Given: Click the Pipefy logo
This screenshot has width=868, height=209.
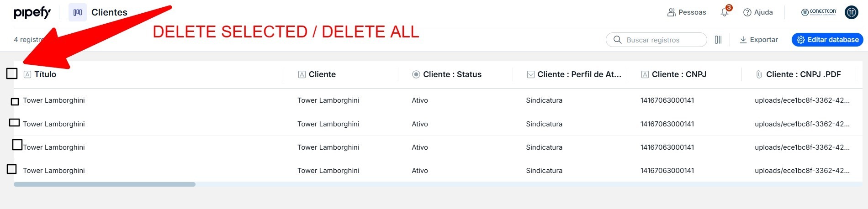Looking at the screenshot, I should click(x=32, y=13).
